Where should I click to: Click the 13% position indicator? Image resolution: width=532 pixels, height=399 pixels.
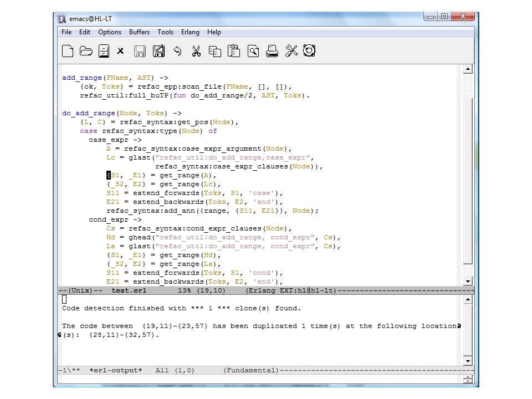[184, 291]
